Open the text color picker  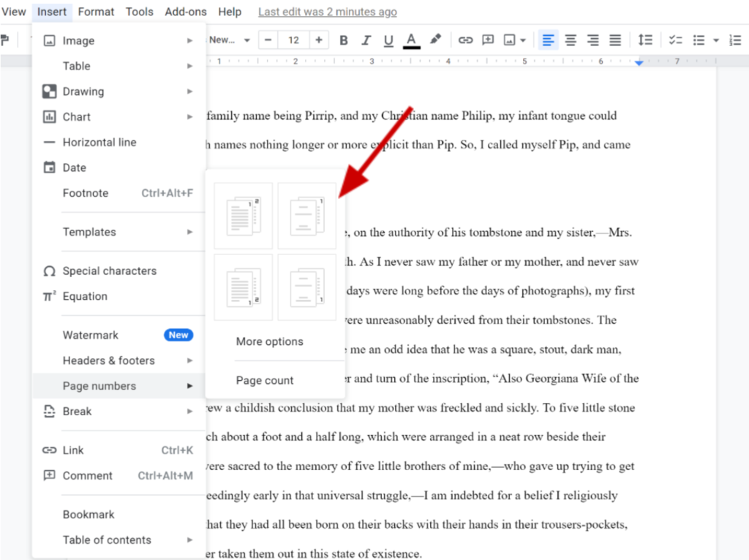[412, 40]
